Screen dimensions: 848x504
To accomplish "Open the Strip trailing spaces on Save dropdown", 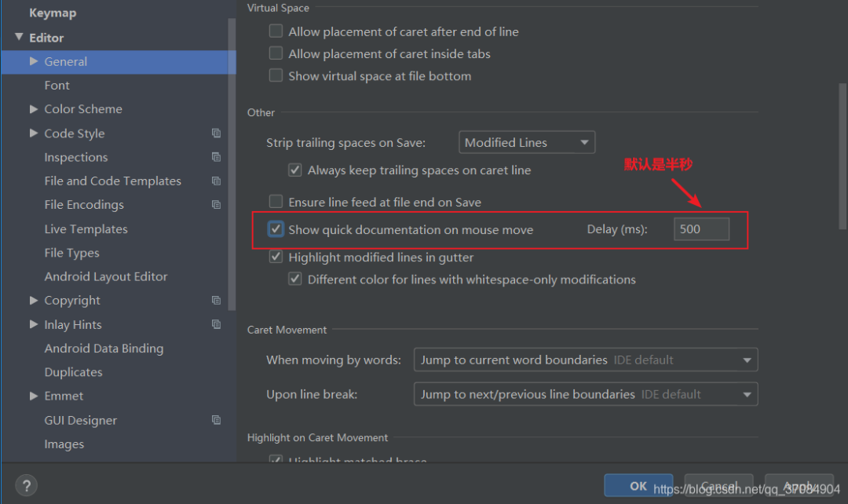I will click(527, 142).
